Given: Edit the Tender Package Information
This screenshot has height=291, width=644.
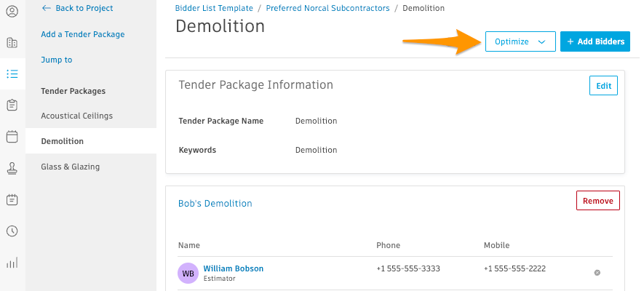Looking at the screenshot, I should coord(604,85).
